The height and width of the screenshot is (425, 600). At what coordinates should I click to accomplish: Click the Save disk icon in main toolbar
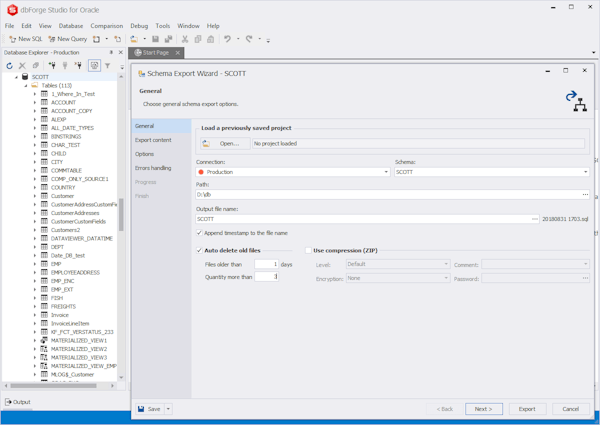pos(155,39)
